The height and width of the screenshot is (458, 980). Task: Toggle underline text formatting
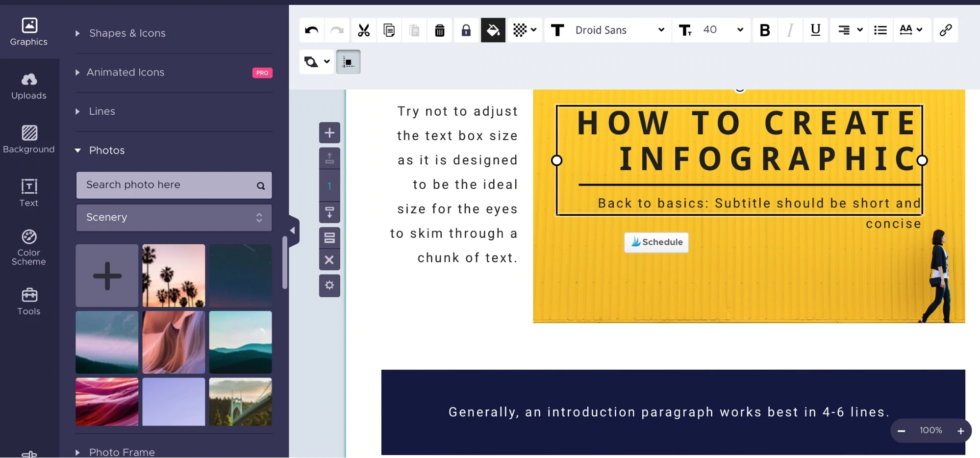[x=815, y=30]
